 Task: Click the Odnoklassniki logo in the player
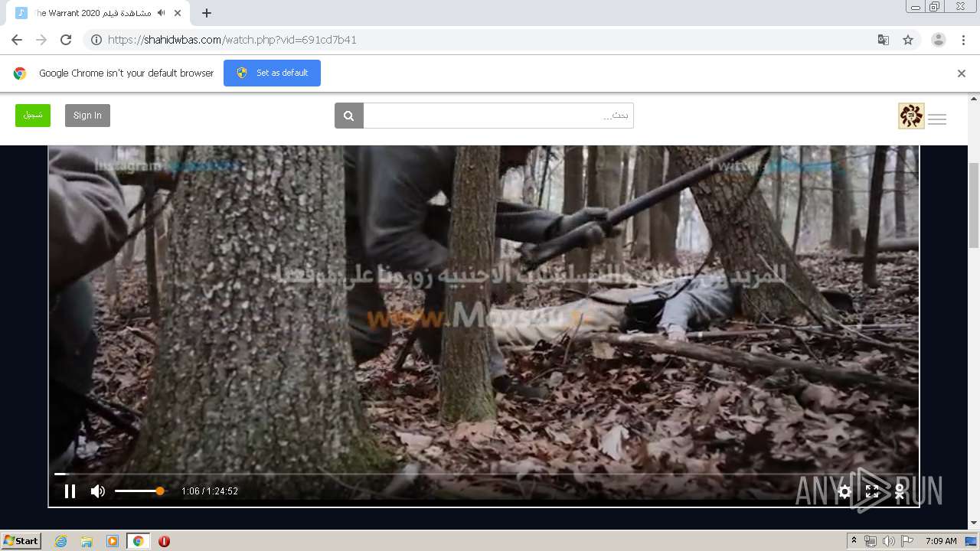coord(900,491)
